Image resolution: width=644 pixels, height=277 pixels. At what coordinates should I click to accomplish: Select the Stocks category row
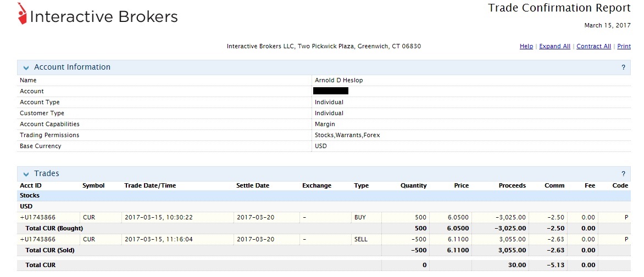(30, 196)
